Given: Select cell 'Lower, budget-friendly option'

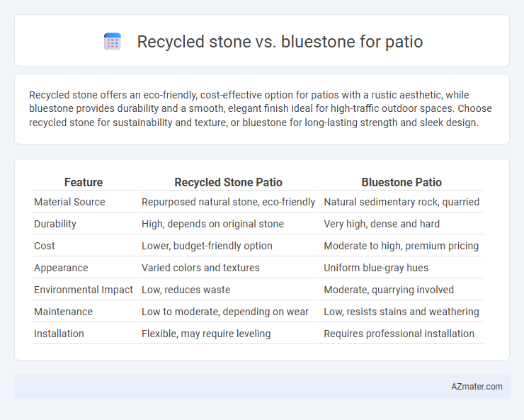Looking at the screenshot, I should (x=228, y=246).
